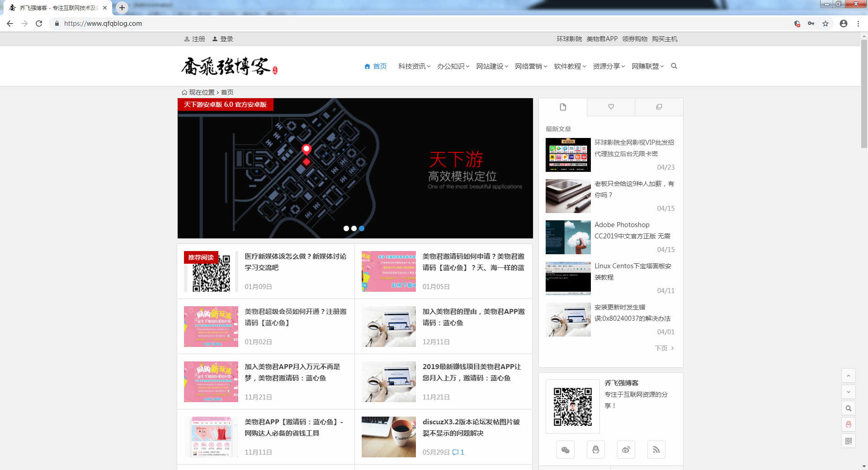Select the third carousel slide dot
The width and height of the screenshot is (868, 470).
[x=362, y=228]
